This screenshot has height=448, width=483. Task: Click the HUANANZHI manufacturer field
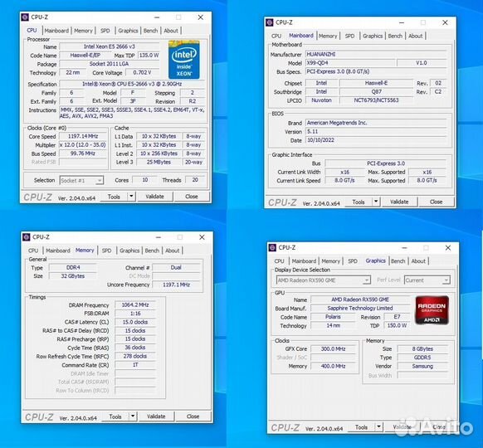376,54
